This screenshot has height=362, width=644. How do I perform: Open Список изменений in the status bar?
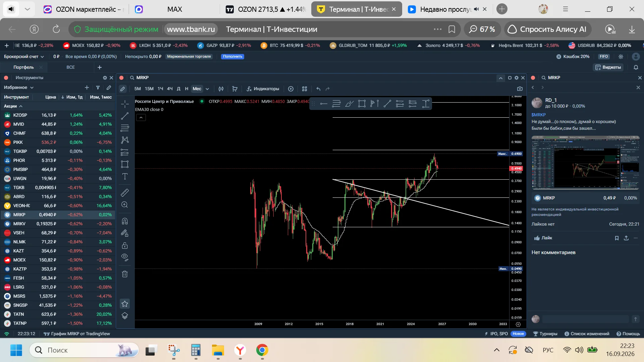[x=587, y=334]
